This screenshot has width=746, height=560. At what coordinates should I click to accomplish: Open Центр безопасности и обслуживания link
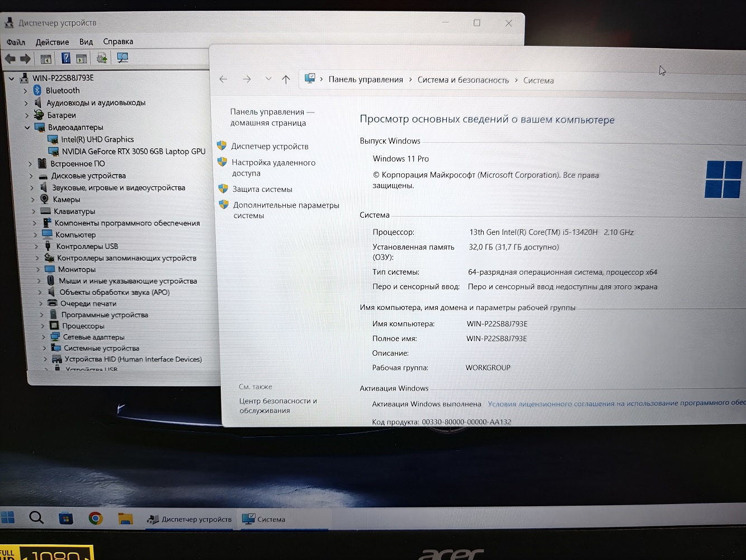(278, 406)
